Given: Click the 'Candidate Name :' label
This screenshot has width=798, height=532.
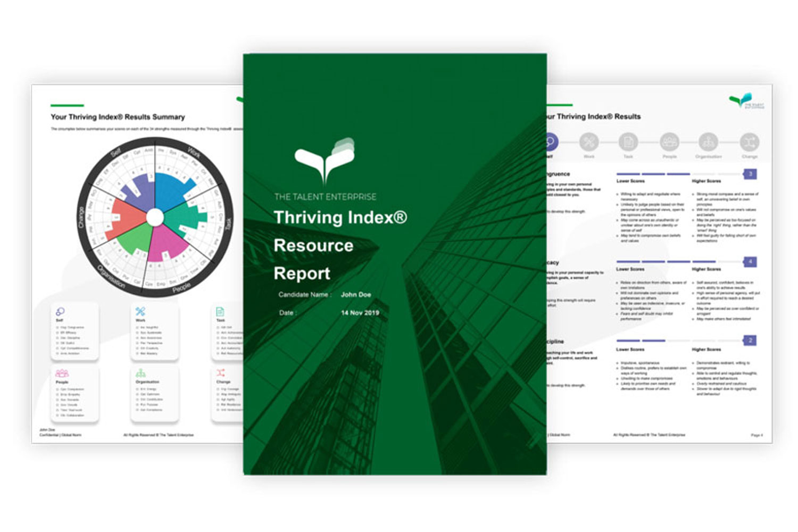Looking at the screenshot, I should (305, 295).
